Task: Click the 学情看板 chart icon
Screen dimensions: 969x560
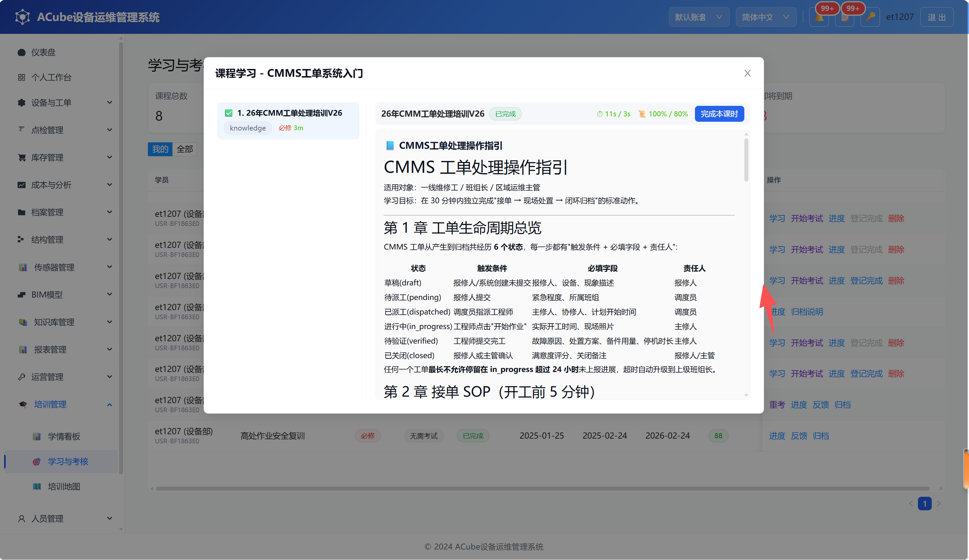Action: (x=37, y=436)
